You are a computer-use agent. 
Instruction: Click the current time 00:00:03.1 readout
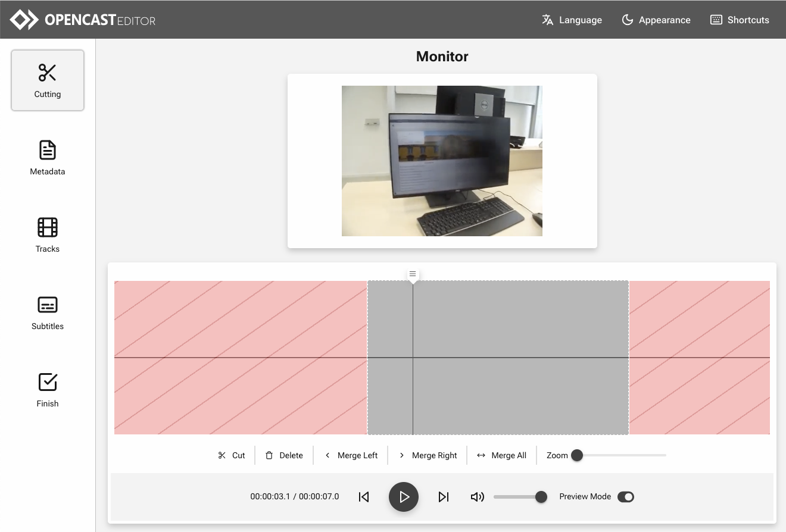click(270, 496)
